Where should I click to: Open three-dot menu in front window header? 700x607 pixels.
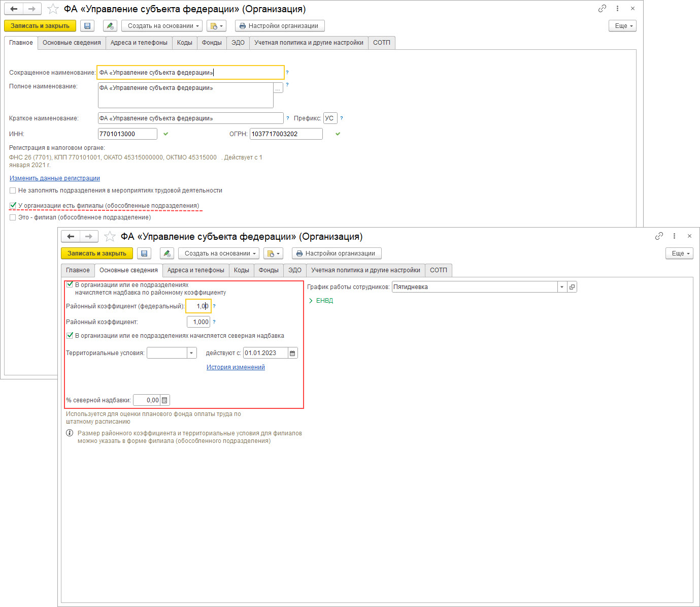674,236
